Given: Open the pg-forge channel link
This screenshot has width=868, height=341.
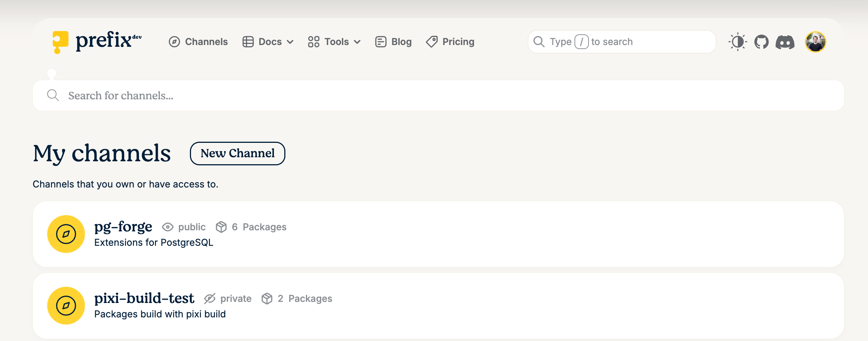Looking at the screenshot, I should point(123,226).
